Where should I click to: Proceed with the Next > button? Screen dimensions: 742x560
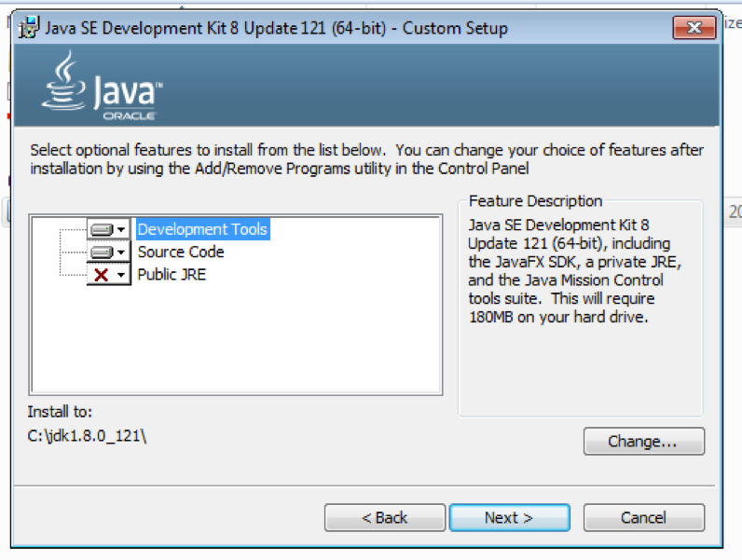[x=509, y=517]
